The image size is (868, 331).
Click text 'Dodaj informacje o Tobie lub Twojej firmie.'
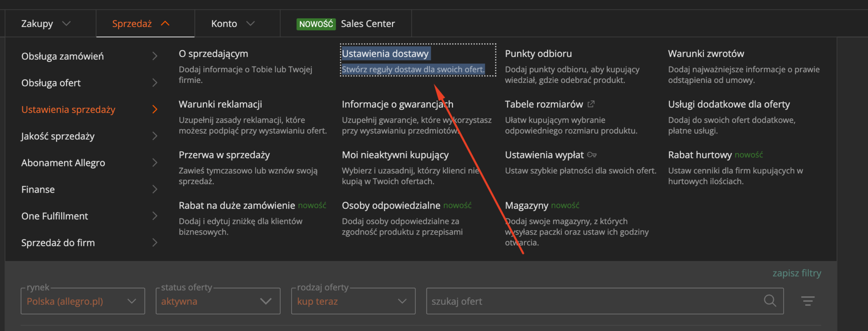(245, 74)
